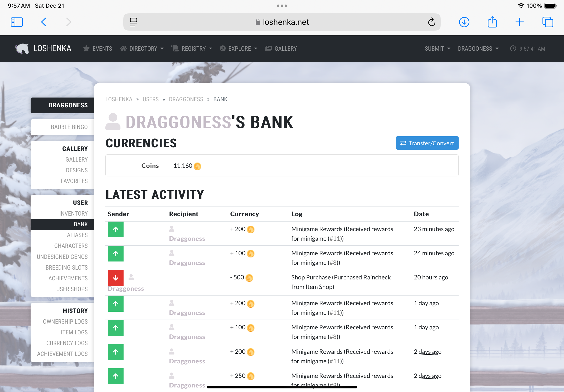Viewport: 564px width, 392px height.
Task: Show tab overview icon
Action: [x=547, y=22]
